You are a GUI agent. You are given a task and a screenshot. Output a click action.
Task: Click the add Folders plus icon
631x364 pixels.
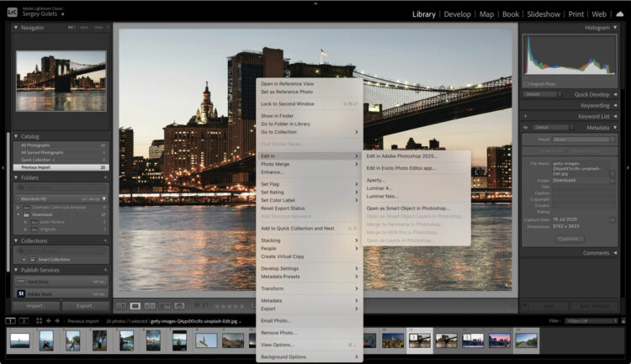click(105, 178)
